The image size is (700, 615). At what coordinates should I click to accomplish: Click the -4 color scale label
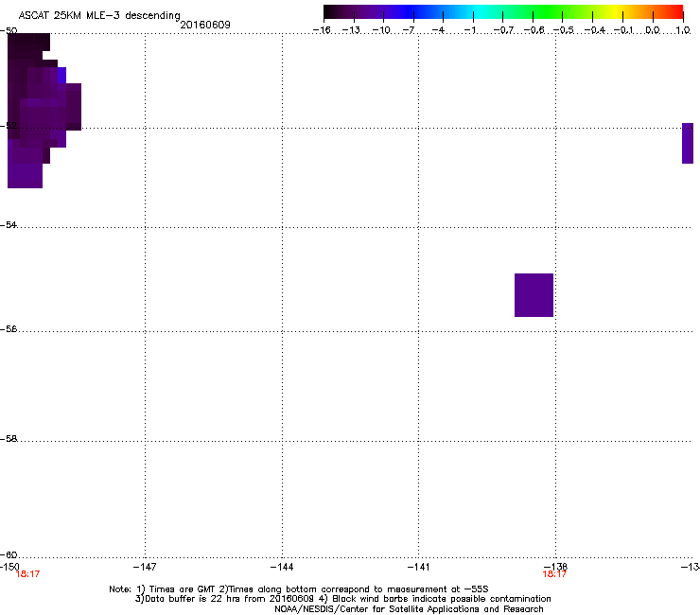[438, 30]
